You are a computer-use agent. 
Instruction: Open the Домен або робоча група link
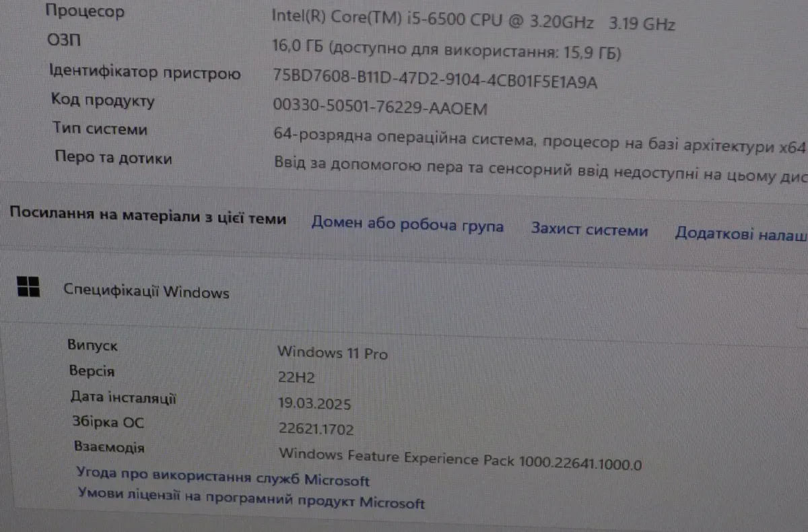pos(407,225)
